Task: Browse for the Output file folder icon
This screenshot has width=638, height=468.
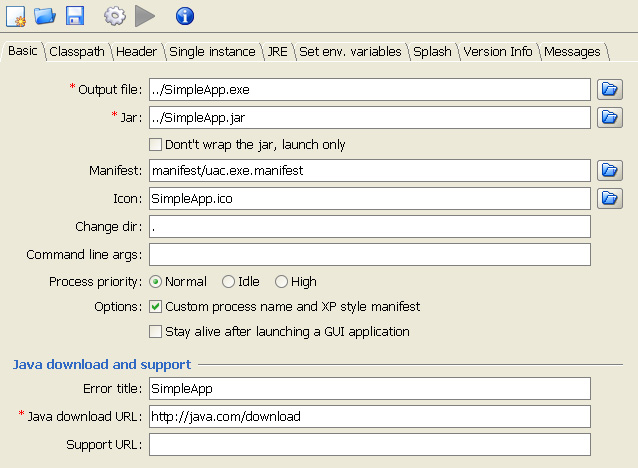Action: pos(609,90)
